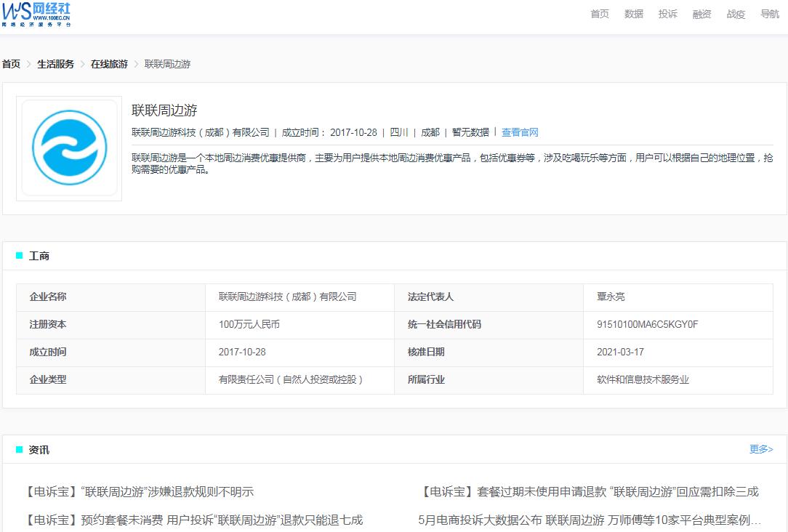This screenshot has height=532, width=788.
Task: Click 首页 in the breadcrumb trail
Action: pos(10,64)
